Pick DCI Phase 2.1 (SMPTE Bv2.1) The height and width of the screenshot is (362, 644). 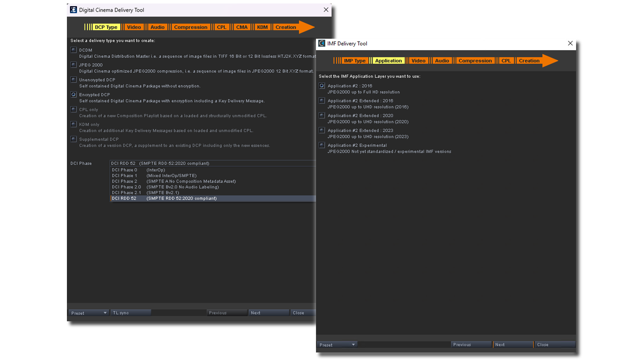click(213, 193)
